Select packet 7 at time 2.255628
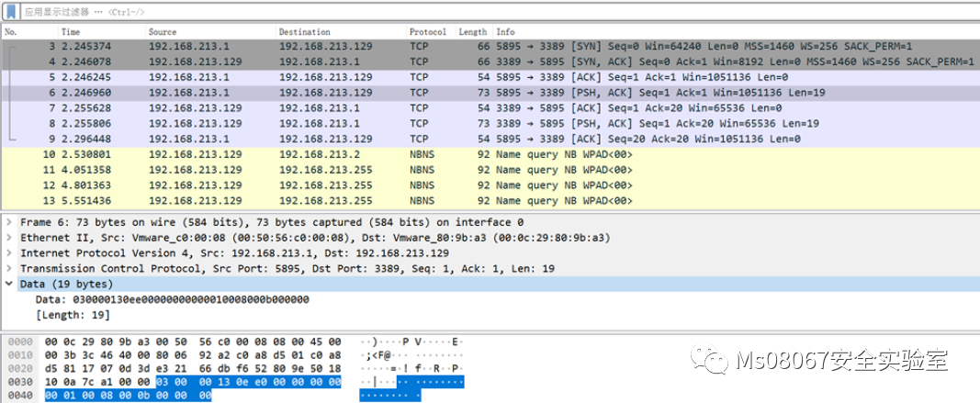The height and width of the screenshot is (403, 980). coord(490,108)
